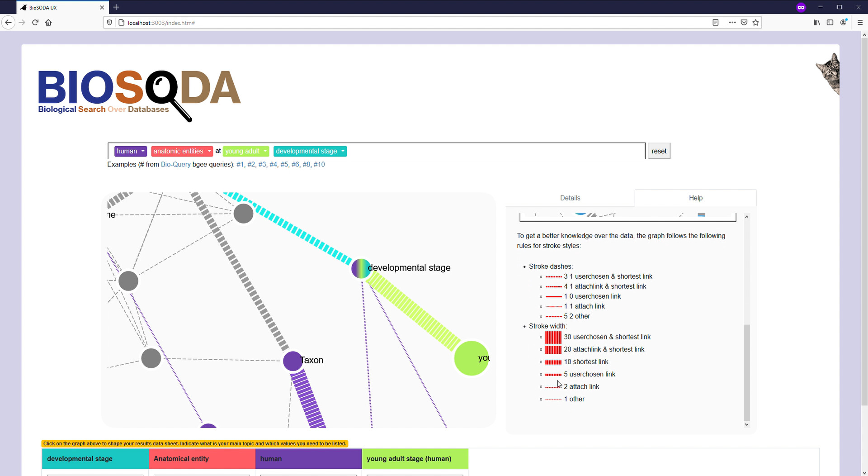Open the Firefox hamburger menu
This screenshot has height=476, width=868.
point(860,23)
